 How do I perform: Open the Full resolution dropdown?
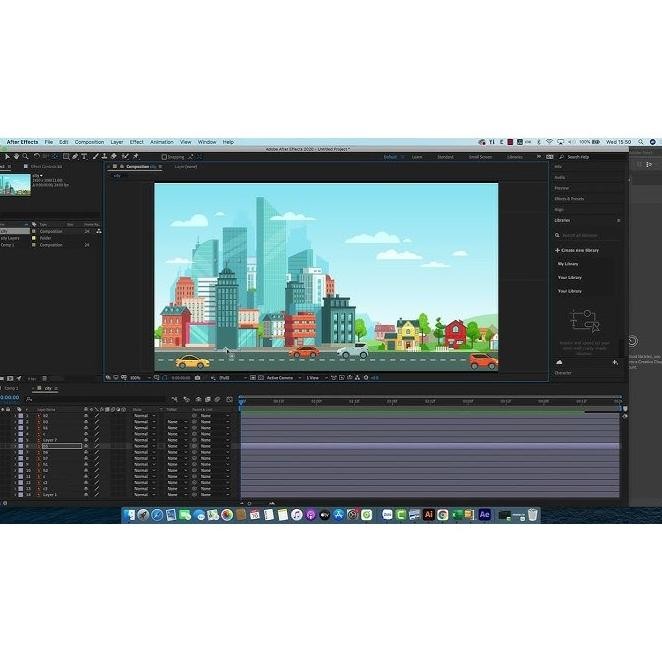pyautogui.click(x=233, y=378)
